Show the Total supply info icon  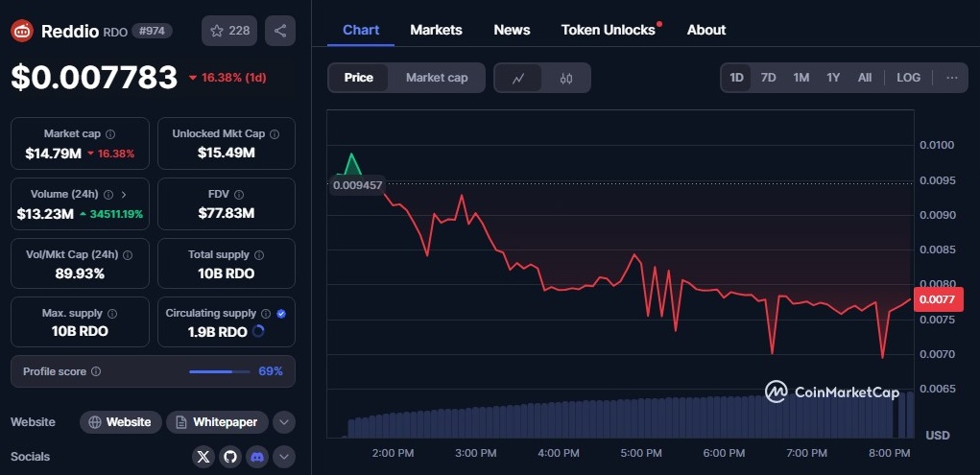pyautogui.click(x=259, y=255)
